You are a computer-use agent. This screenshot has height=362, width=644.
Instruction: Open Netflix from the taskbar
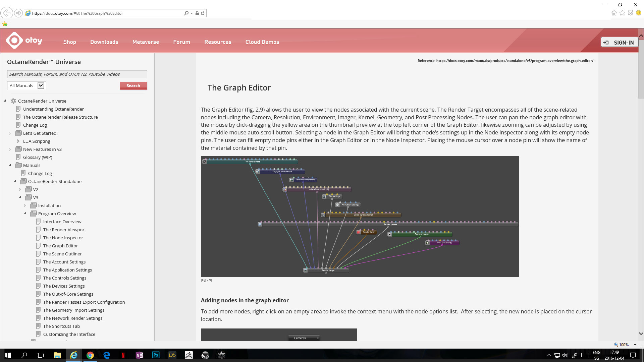click(x=123, y=355)
